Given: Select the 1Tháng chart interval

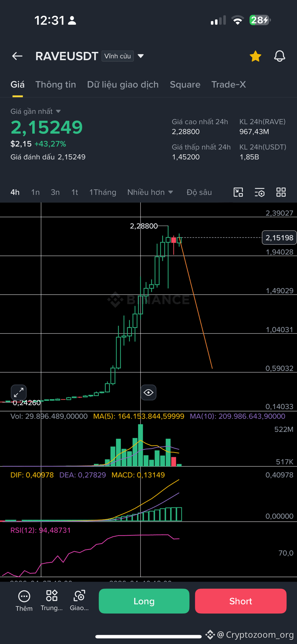Looking at the screenshot, I should pos(103,192).
